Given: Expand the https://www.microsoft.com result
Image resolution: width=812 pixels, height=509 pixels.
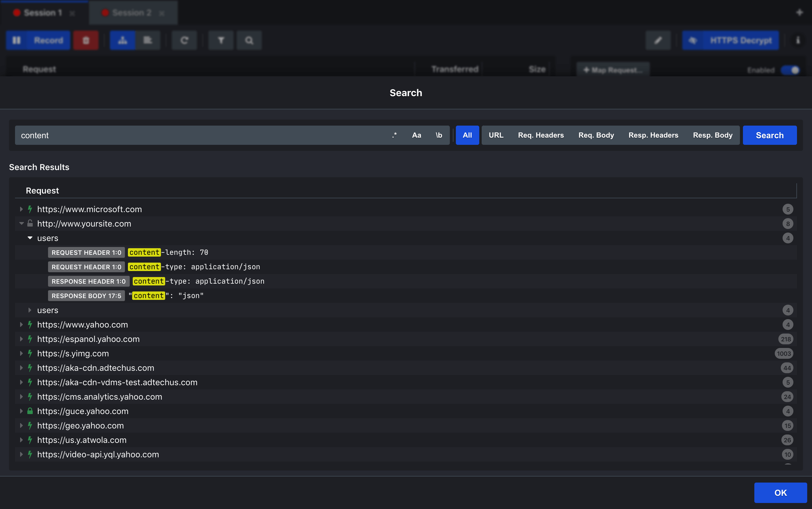Looking at the screenshot, I should click(21, 209).
